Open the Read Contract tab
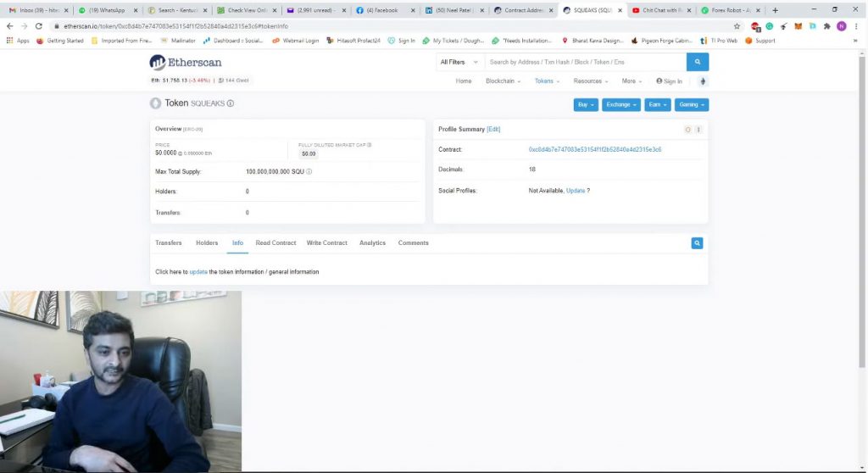Image resolution: width=868 pixels, height=473 pixels. click(x=275, y=243)
